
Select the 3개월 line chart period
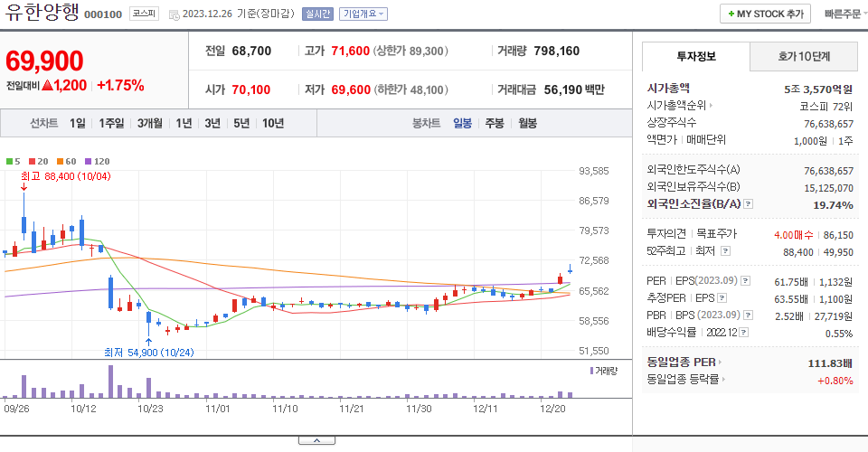pos(149,123)
